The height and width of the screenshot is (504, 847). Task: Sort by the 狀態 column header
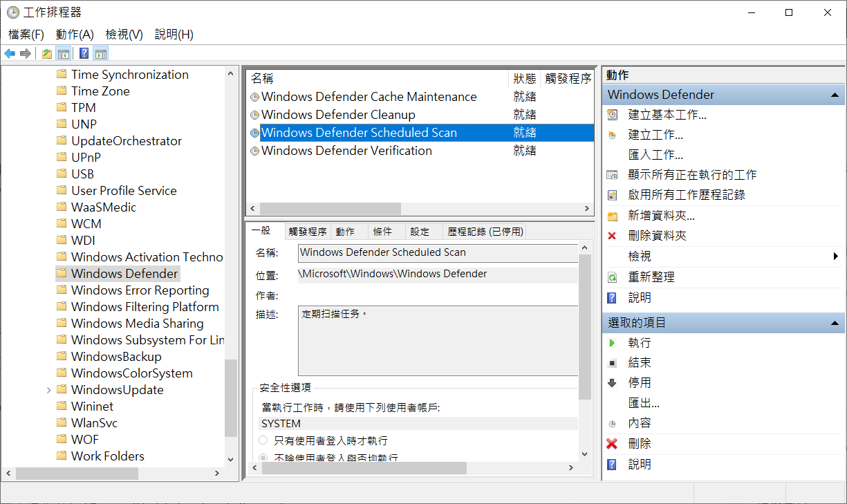click(x=525, y=79)
